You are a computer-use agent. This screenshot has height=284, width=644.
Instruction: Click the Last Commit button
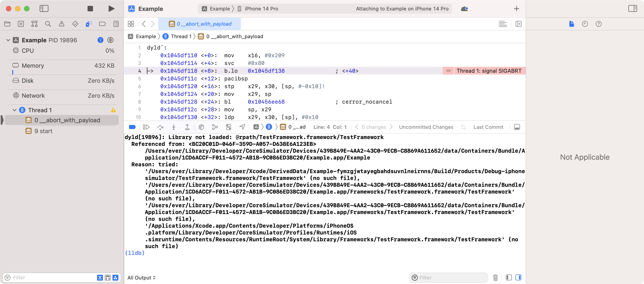pyautogui.click(x=488, y=127)
